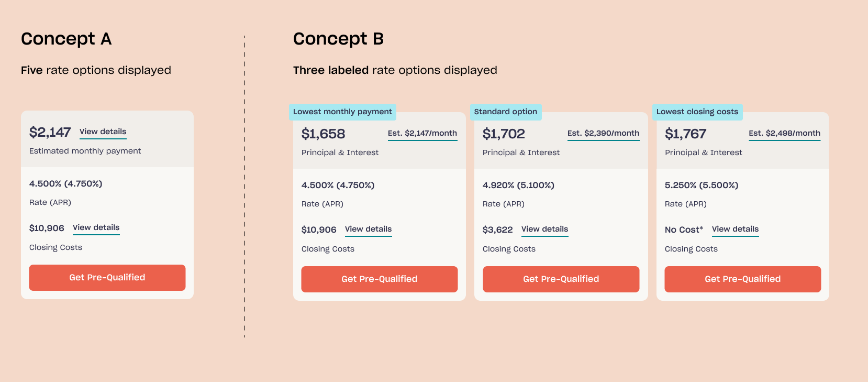Screen dimensions: 868x382
Task: Open View details beside $3,622 closing costs
Action: 544,229
